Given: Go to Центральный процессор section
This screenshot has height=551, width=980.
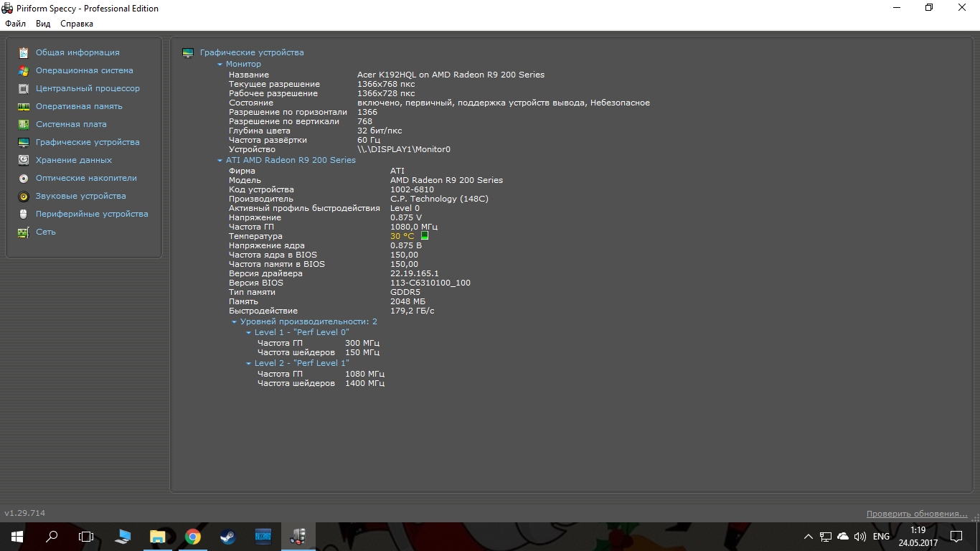Looking at the screenshot, I should 88,88.
